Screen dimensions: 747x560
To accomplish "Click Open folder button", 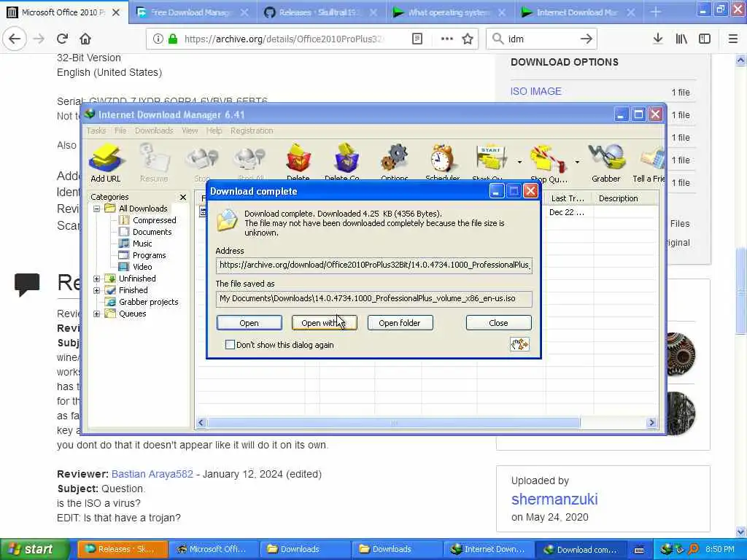I will click(400, 323).
